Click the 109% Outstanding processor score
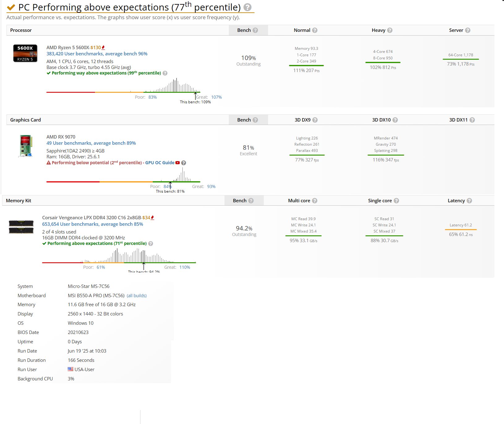Screen dimensions: 504x424 249,61
